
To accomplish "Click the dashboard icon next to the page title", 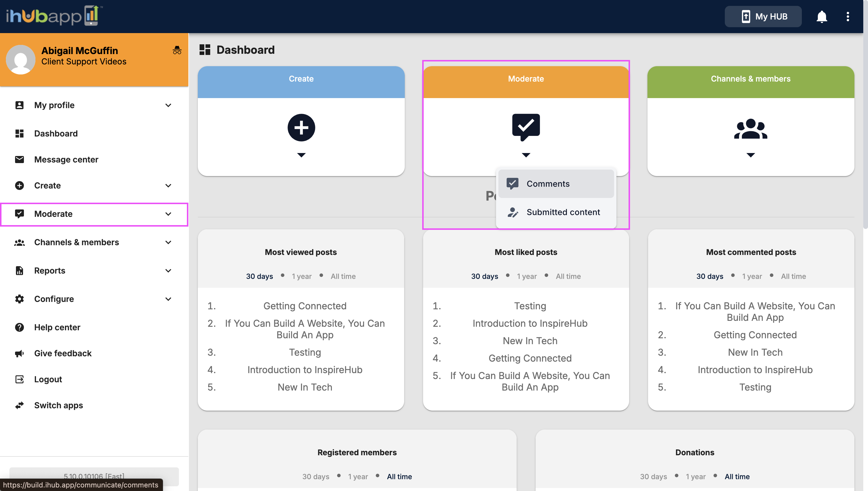I will pos(205,50).
